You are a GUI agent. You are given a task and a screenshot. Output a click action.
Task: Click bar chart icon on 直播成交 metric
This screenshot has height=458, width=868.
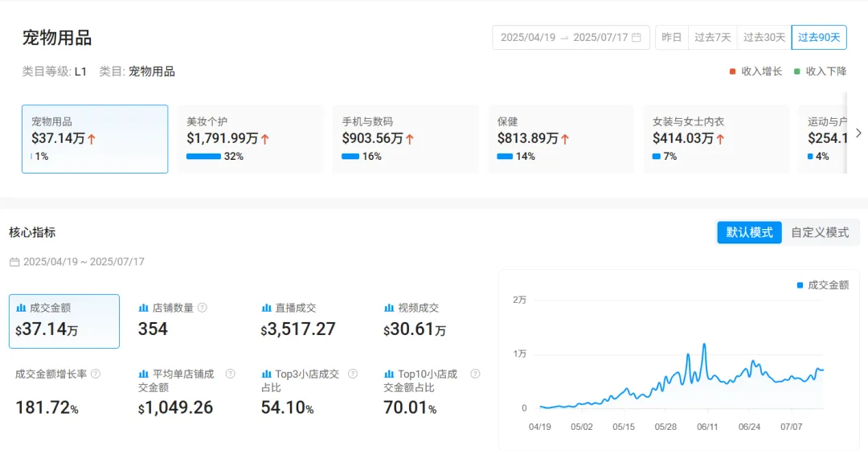266,308
